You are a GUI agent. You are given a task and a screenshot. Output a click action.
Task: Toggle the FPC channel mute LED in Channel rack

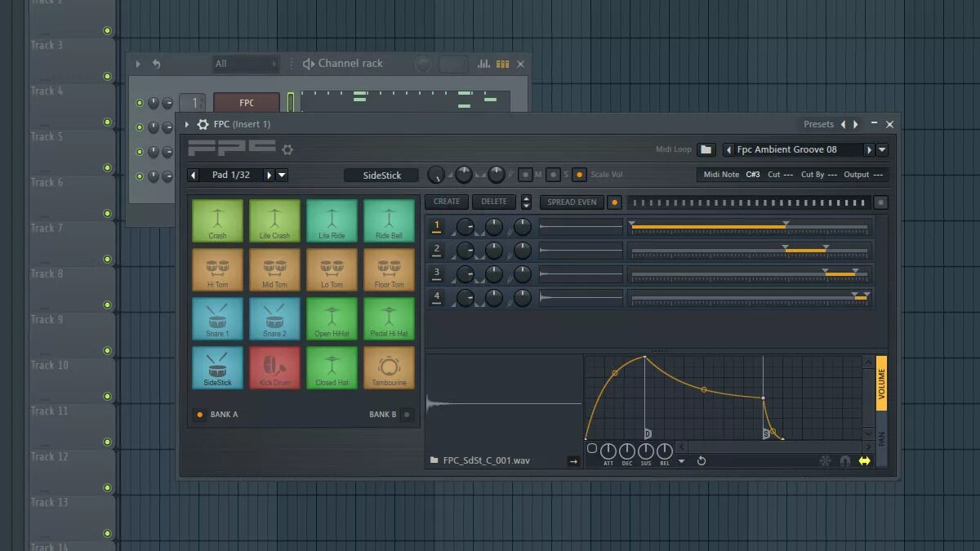140,103
